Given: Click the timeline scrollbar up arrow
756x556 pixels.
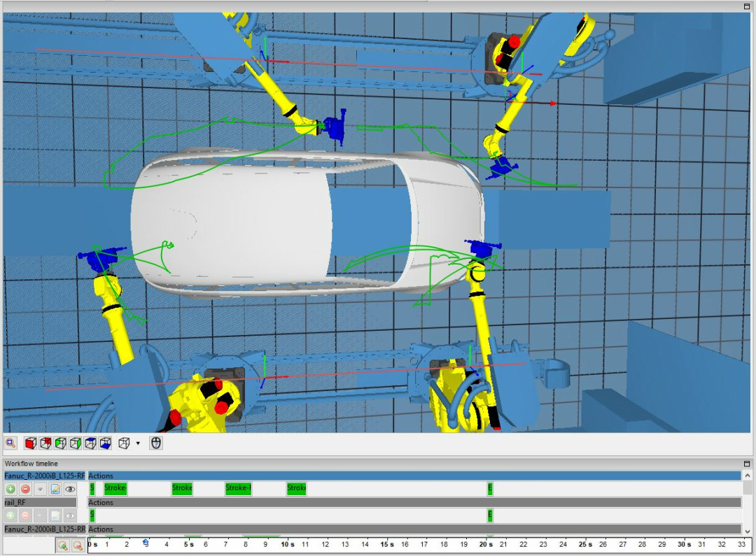Looking at the screenshot, I should [x=748, y=475].
